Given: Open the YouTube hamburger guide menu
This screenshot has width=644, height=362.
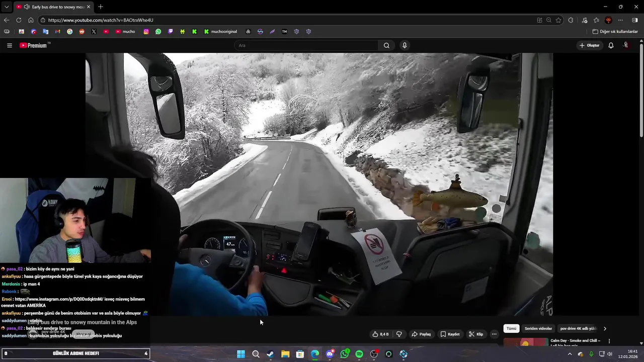Looking at the screenshot, I should (9, 45).
